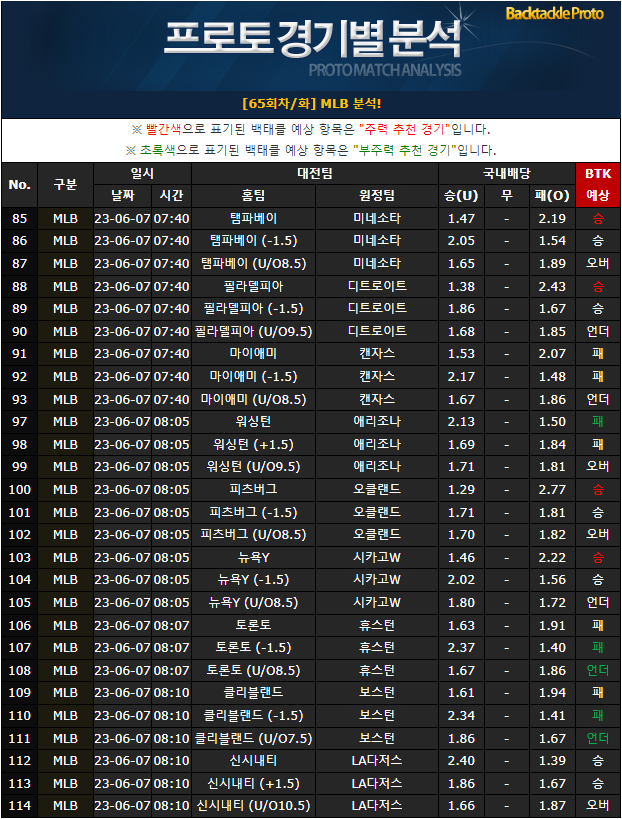Click the 패(O) odds sub-header
Screen dimensions: 622x819
click(552, 196)
